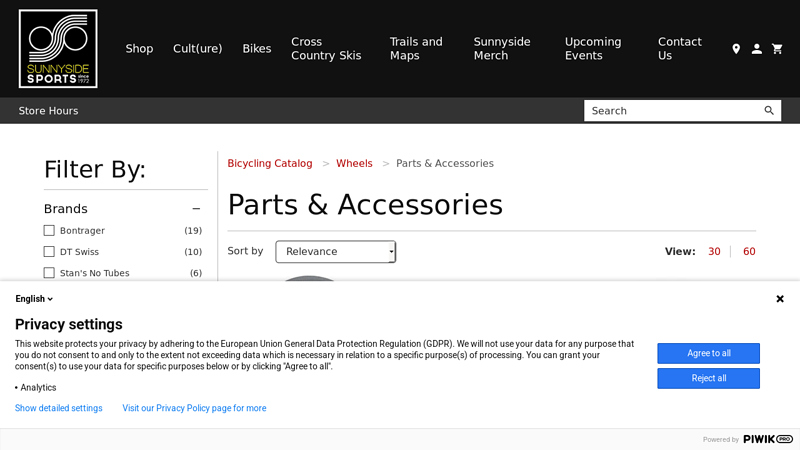Open the Shop menu
The image size is (800, 450).
click(x=139, y=48)
